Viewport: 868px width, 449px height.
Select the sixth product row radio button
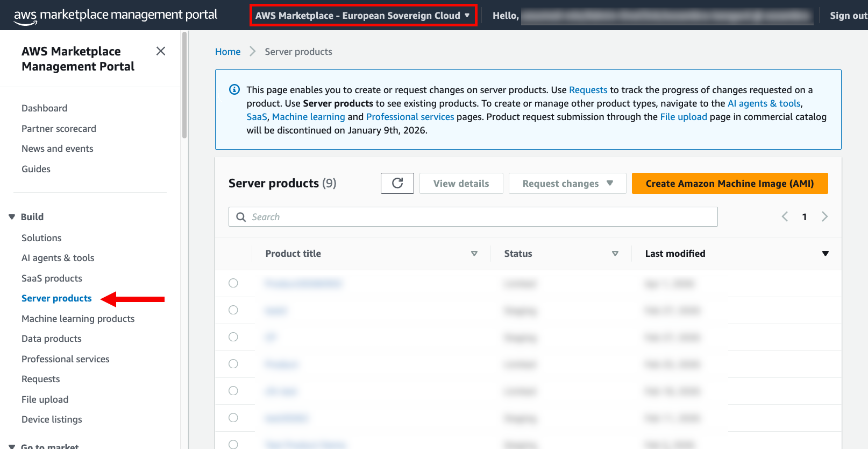[233, 418]
